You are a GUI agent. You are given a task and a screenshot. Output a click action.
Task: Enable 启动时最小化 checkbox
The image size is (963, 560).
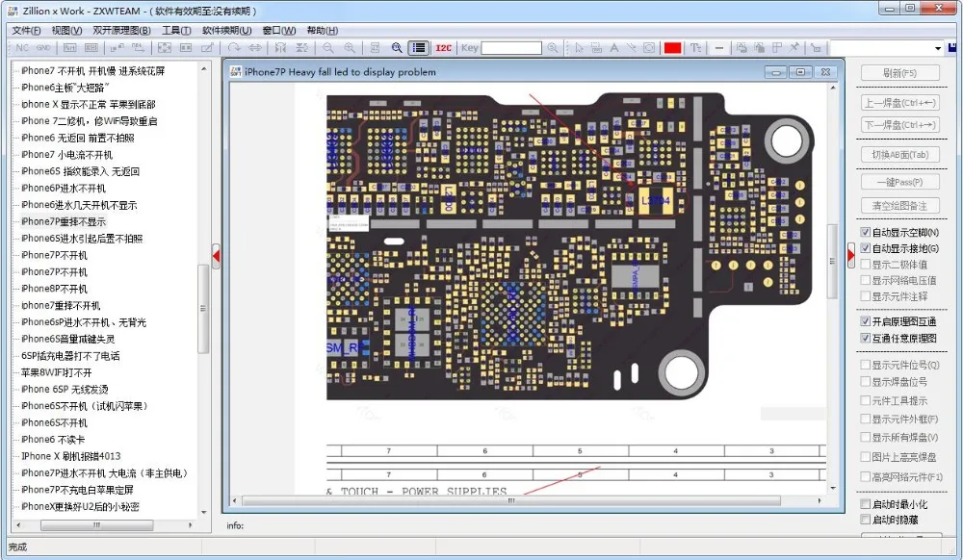coord(866,503)
